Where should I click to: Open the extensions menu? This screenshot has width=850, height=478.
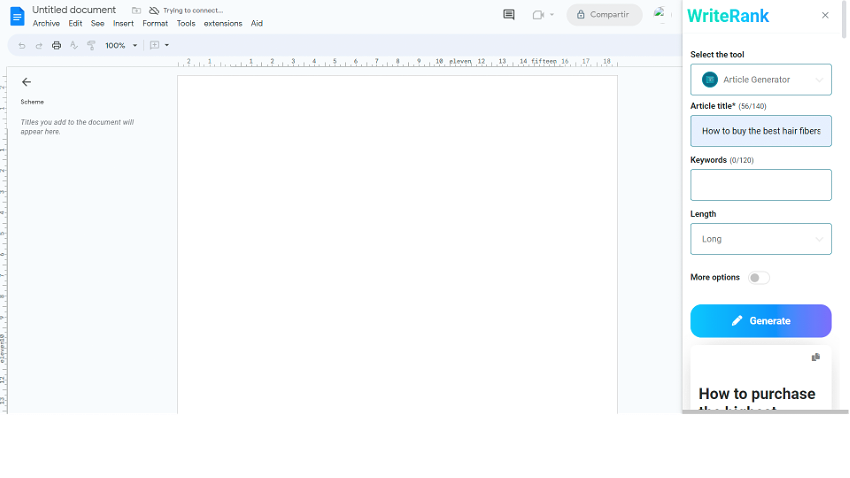pyautogui.click(x=223, y=23)
